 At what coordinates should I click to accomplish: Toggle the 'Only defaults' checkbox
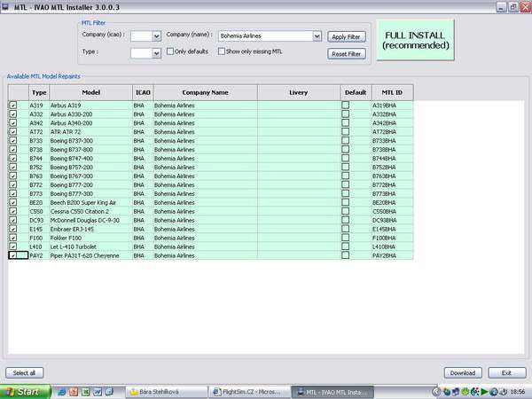pyautogui.click(x=170, y=52)
